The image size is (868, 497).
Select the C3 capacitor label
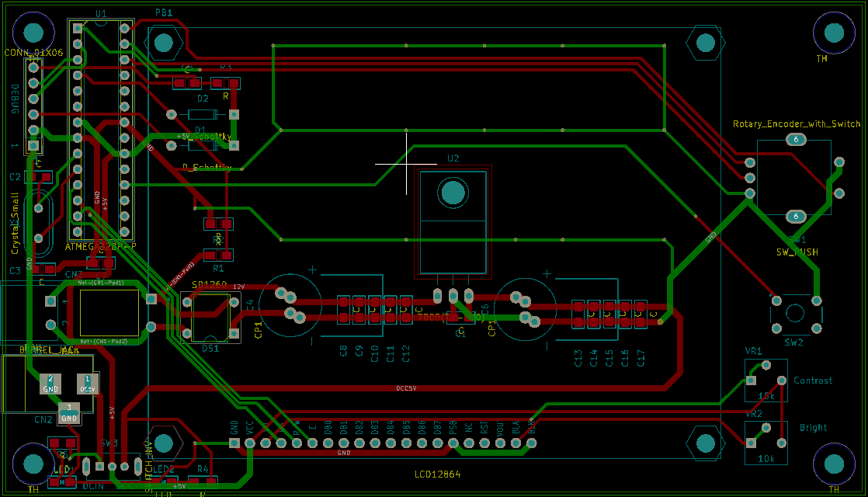(15, 271)
